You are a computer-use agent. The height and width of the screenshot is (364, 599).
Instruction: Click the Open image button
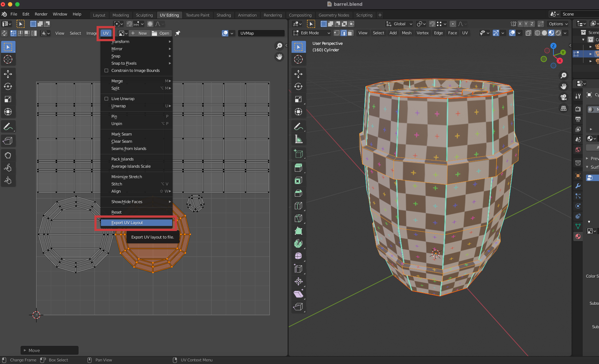pos(161,33)
